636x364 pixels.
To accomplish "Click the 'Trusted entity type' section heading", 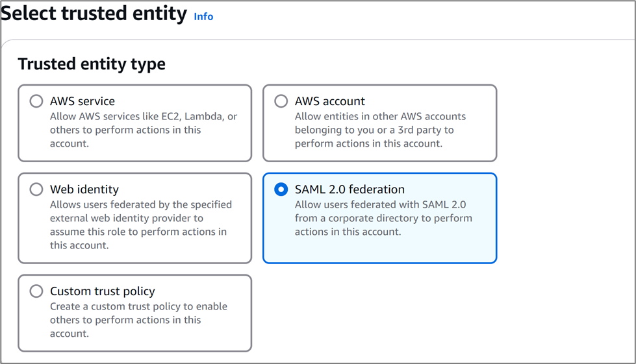I will click(92, 64).
